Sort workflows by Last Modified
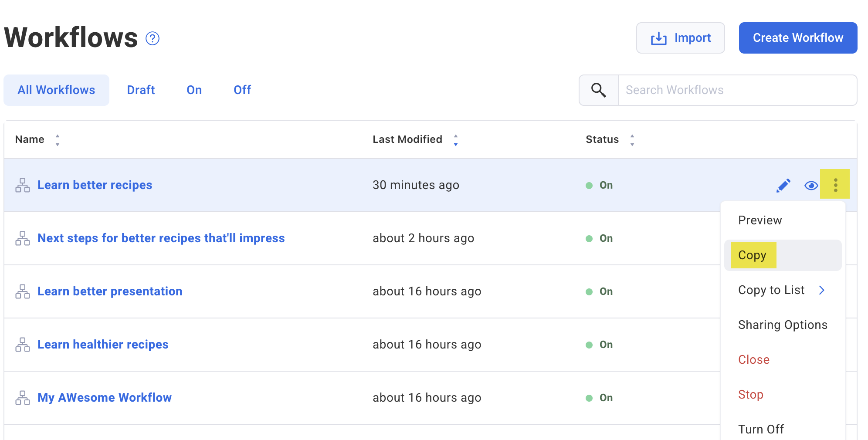 pos(456,139)
